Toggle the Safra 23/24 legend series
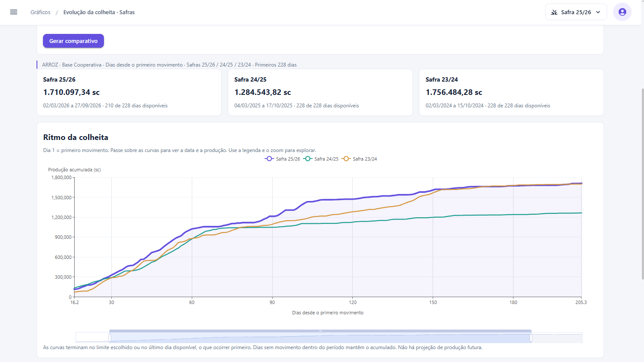The width and height of the screenshot is (644, 362). click(359, 159)
